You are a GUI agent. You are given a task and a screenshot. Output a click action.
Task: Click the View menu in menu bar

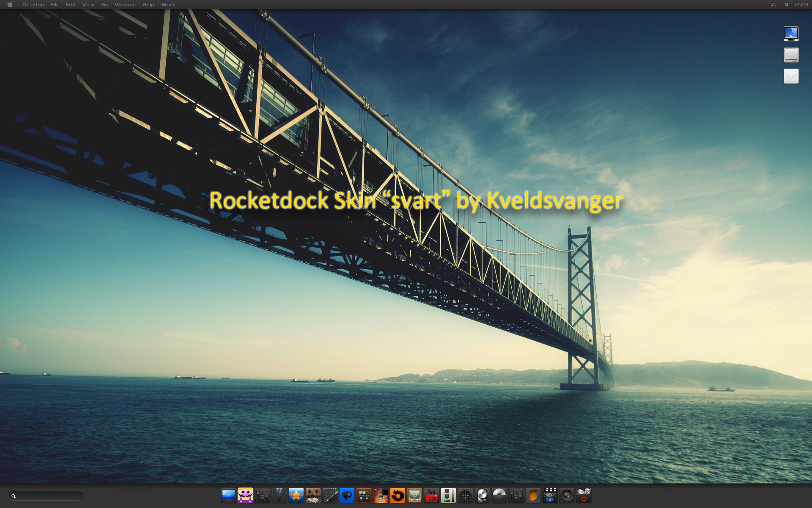(x=88, y=5)
